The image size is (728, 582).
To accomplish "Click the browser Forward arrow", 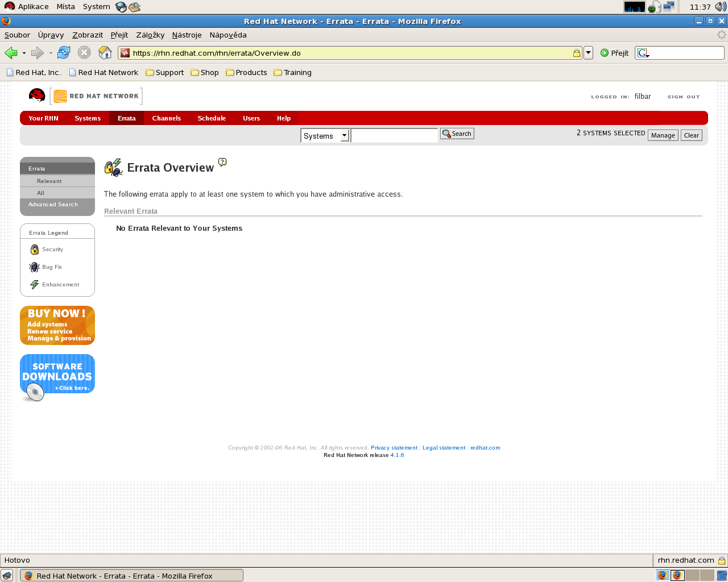I will coord(38,53).
